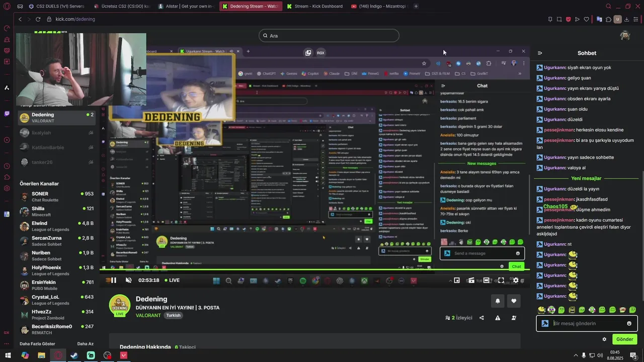Image resolution: width=644 pixels, height=362 pixels.
Task: Open ErsinYekin PUBG Mobile channel
Action: (x=56, y=285)
